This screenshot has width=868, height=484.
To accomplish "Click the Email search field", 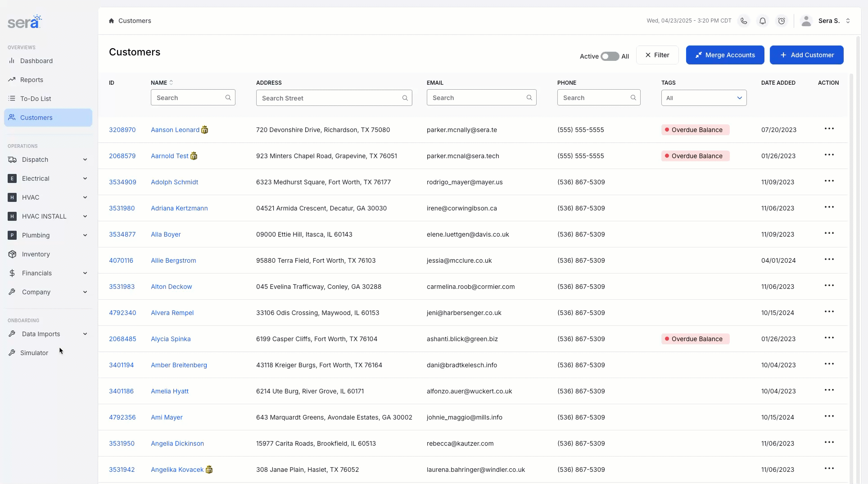I will click(x=481, y=97).
